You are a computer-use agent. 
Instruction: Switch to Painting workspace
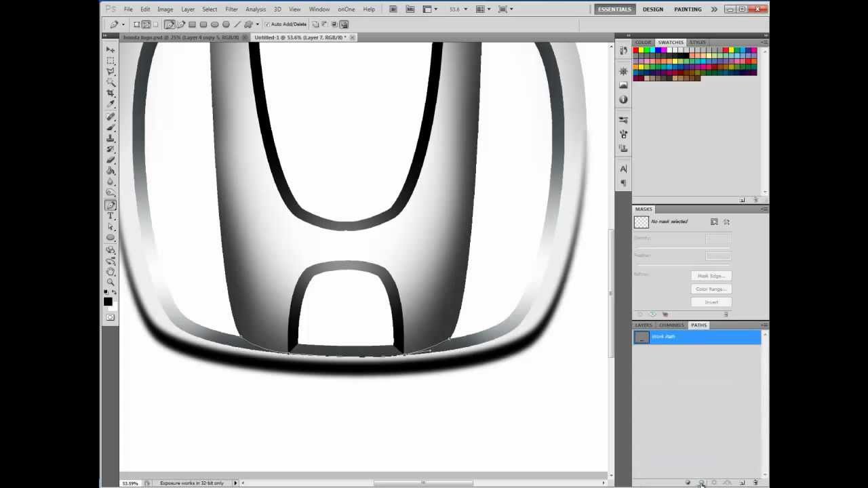[x=688, y=9]
